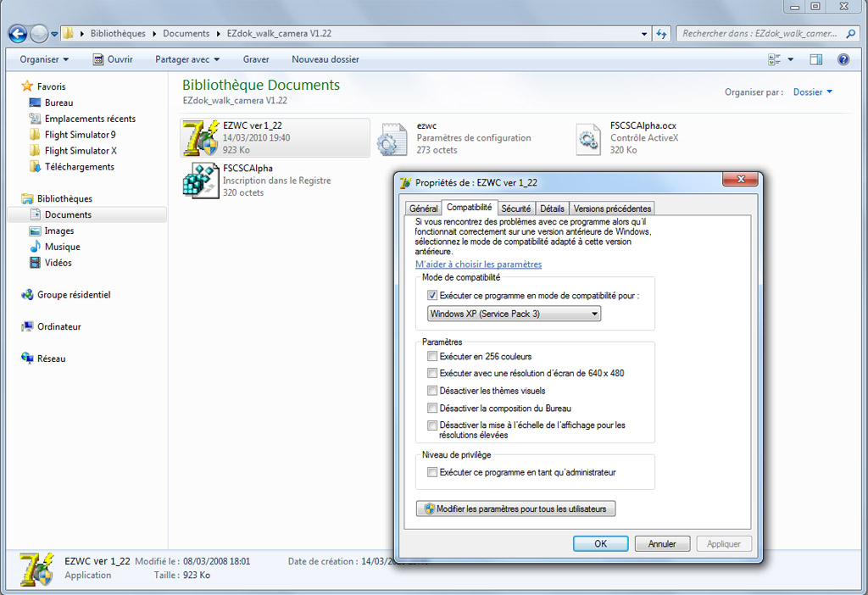Close the Propriétés de EZWC dialog
The image size is (868, 595).
740,180
